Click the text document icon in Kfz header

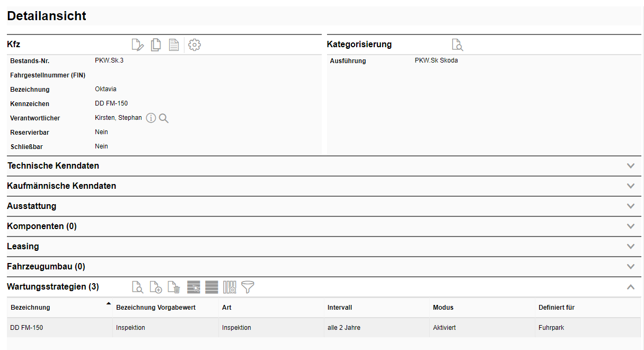174,45
